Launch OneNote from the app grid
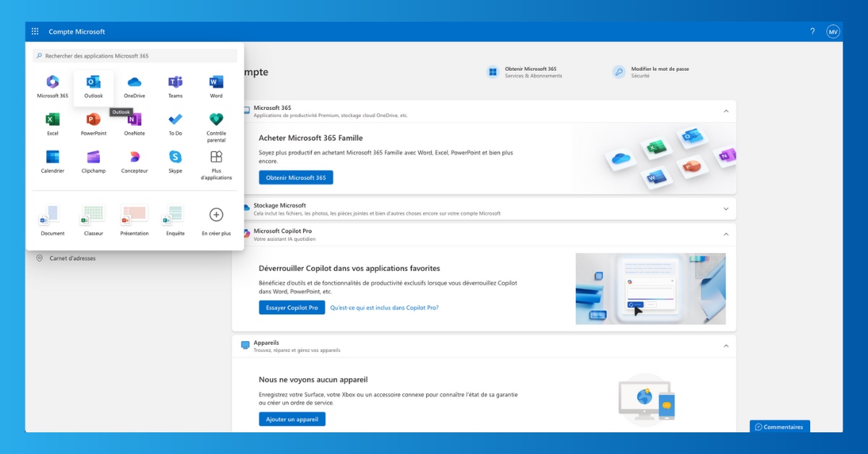This screenshot has width=868, height=454. (135, 124)
